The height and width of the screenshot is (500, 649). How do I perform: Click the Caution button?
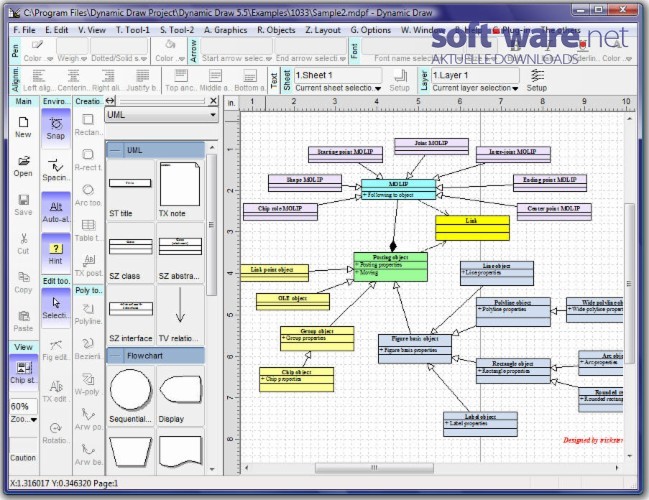pyautogui.click(x=23, y=458)
